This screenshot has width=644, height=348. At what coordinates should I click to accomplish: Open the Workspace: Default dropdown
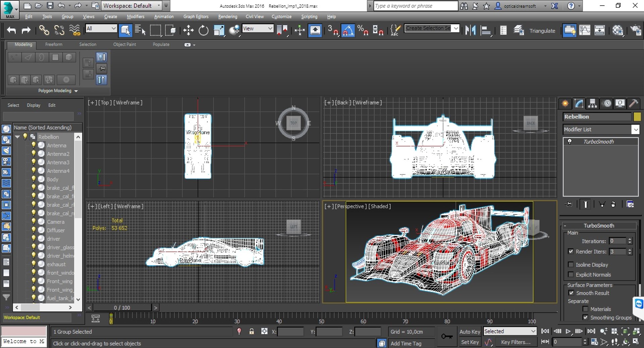point(132,6)
